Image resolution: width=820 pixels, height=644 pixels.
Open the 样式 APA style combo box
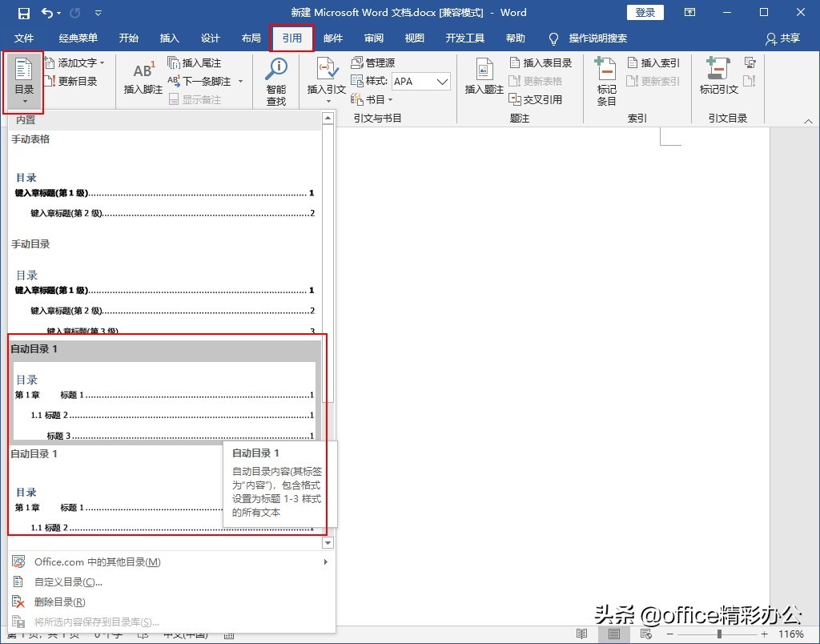421,81
